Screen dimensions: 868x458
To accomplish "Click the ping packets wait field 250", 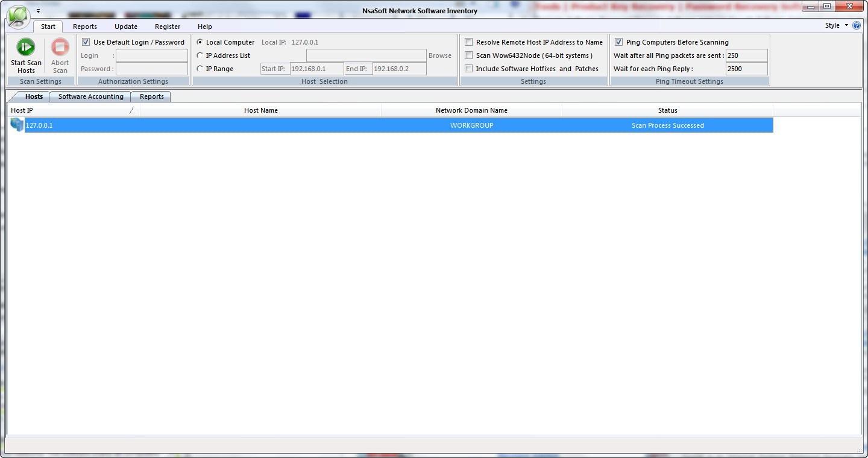I will pyautogui.click(x=747, y=55).
